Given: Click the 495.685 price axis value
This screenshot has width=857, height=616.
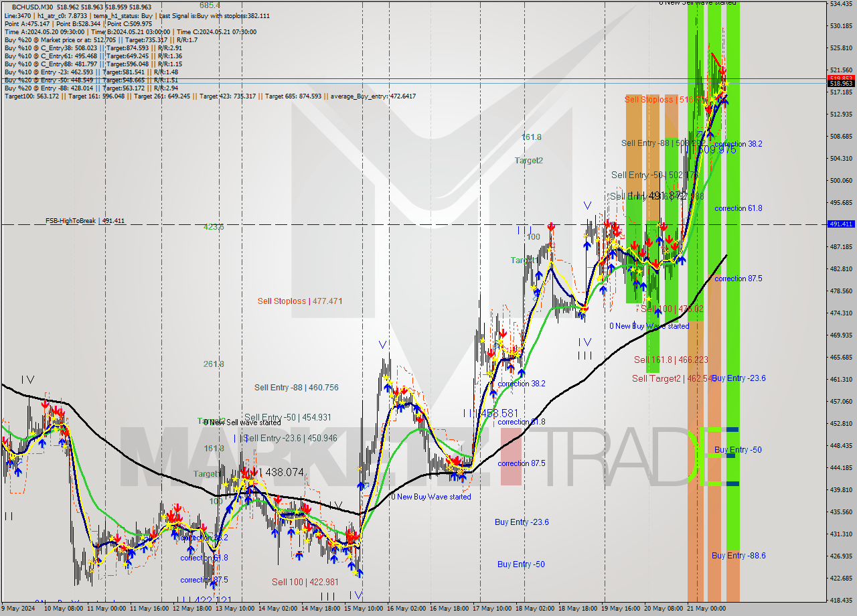Looking at the screenshot, I should pyautogui.click(x=841, y=203).
